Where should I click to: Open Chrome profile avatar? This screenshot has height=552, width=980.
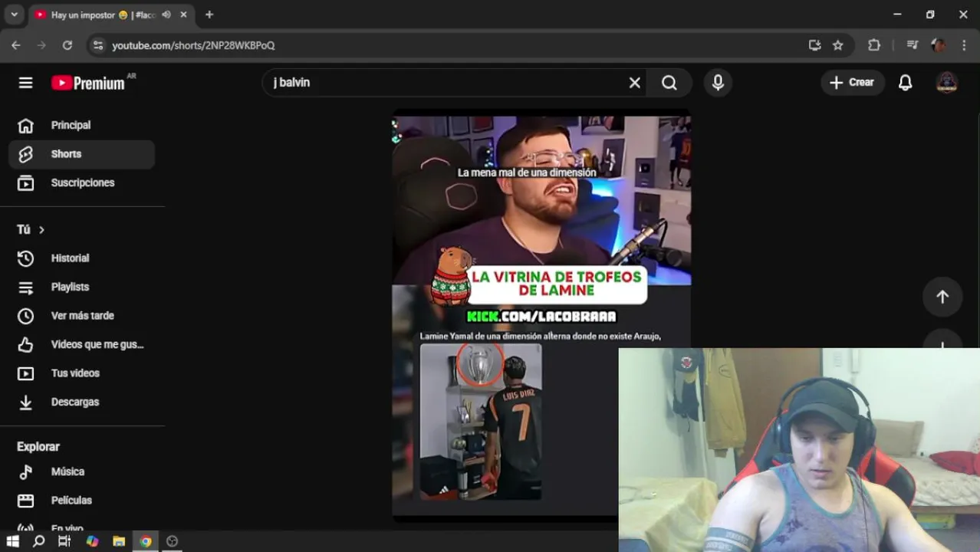pos(939,45)
